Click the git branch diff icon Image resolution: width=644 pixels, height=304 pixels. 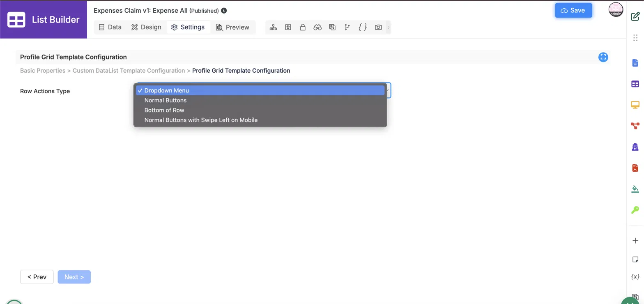point(347,28)
